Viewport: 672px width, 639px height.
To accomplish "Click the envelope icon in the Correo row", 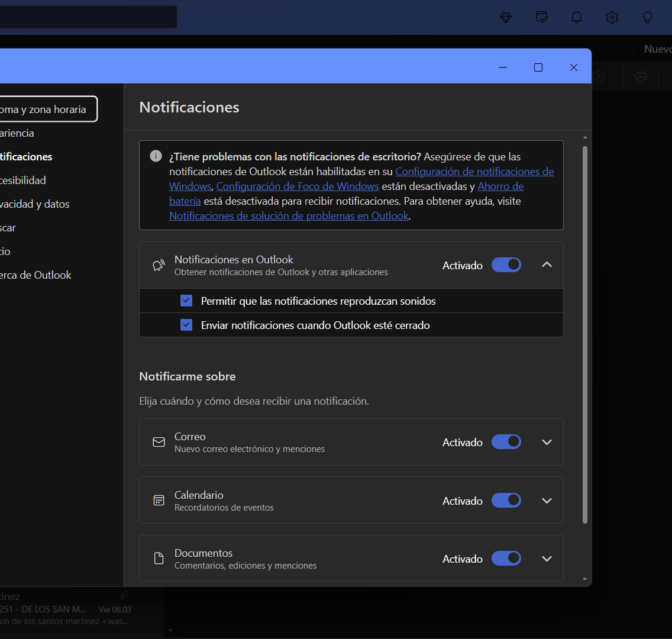I will pyautogui.click(x=159, y=443).
